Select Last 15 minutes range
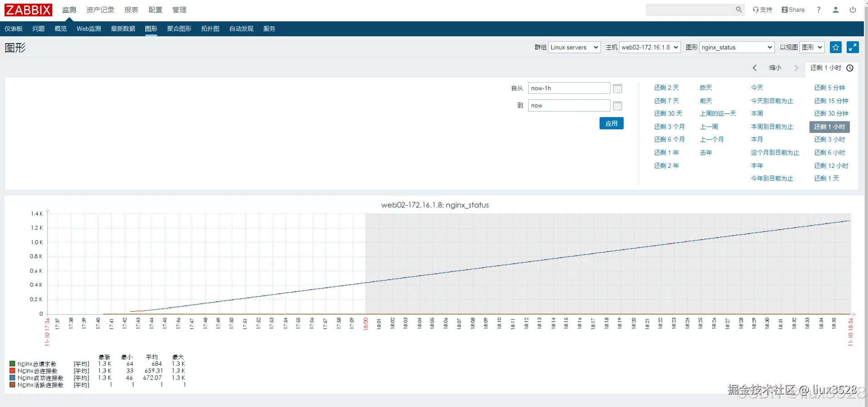 (x=831, y=101)
